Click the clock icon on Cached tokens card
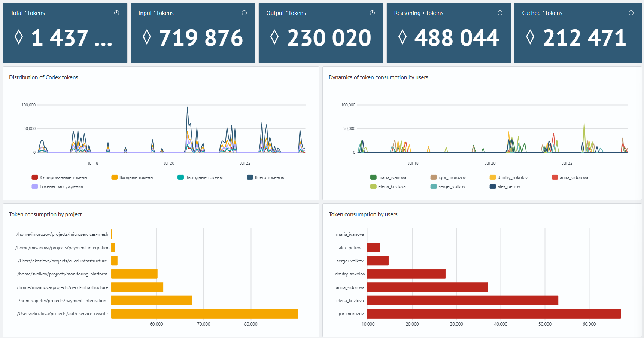Screen dimensions: 644x338 [x=631, y=13]
